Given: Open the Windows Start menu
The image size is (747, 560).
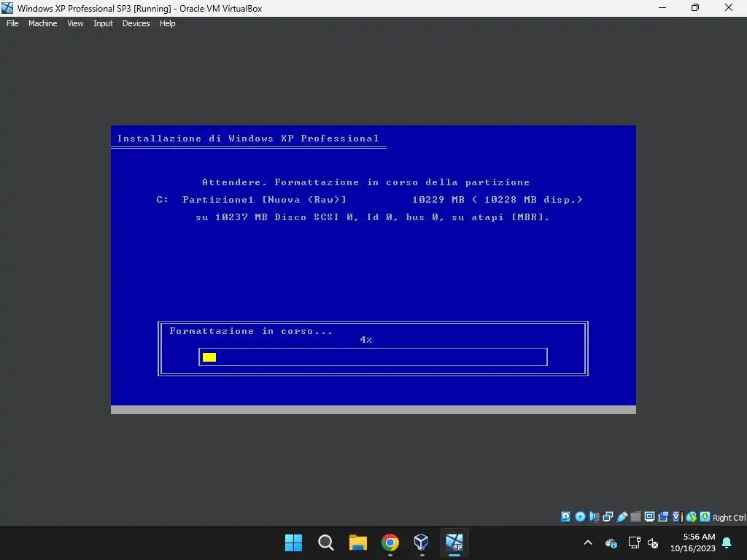Looking at the screenshot, I should [x=293, y=542].
